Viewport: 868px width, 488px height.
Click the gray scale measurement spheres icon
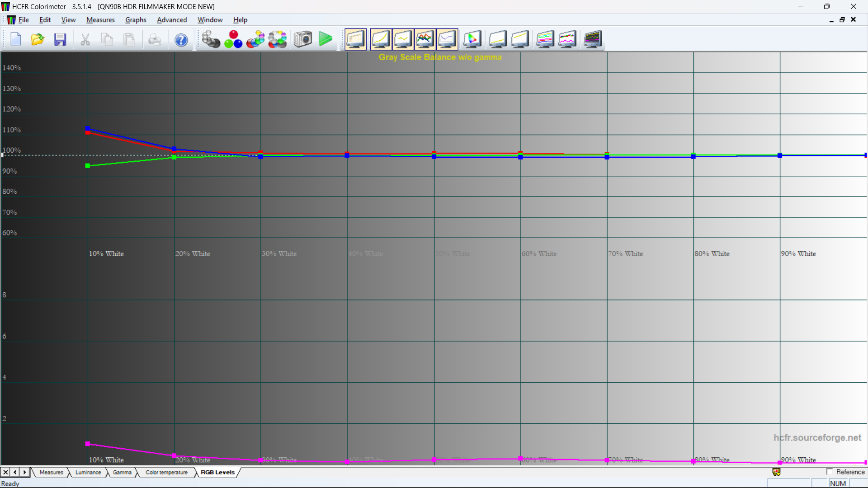(x=211, y=39)
